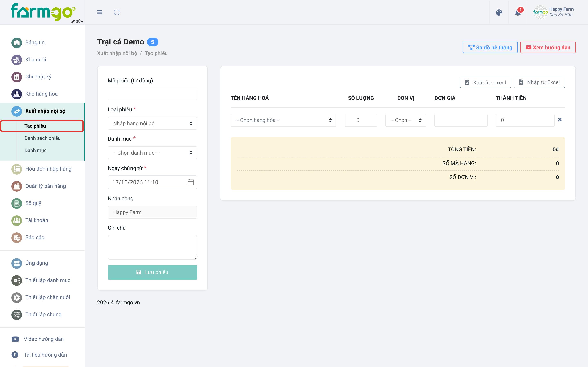
Task: Enter fullscreen mode with expand icon
Action: coord(117,12)
